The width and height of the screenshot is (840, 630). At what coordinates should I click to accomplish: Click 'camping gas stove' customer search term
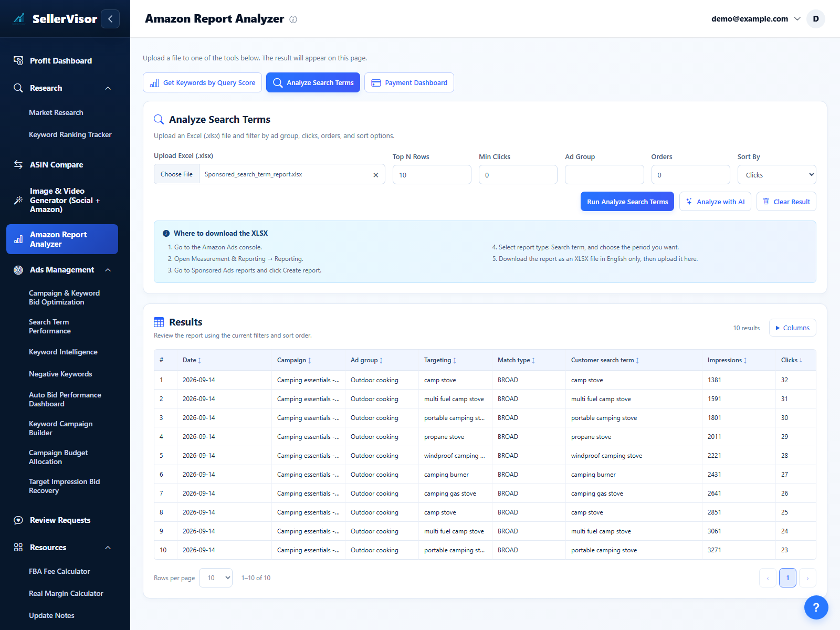[597, 493]
